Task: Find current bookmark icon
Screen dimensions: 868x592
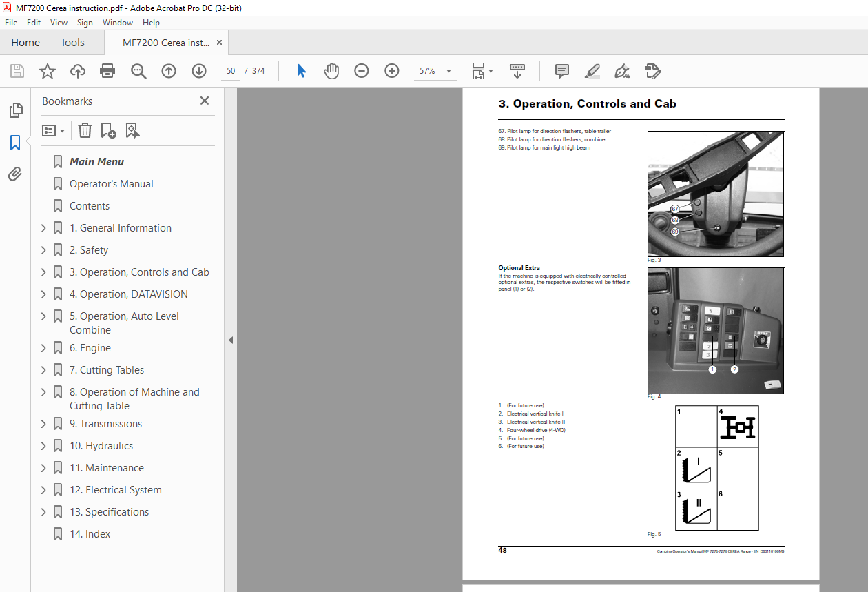Action: click(132, 130)
